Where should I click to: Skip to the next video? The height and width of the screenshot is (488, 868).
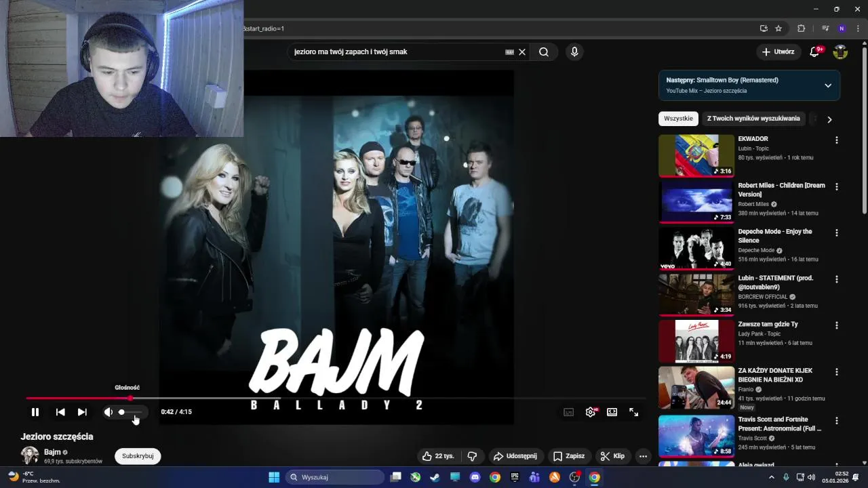[82, 412]
